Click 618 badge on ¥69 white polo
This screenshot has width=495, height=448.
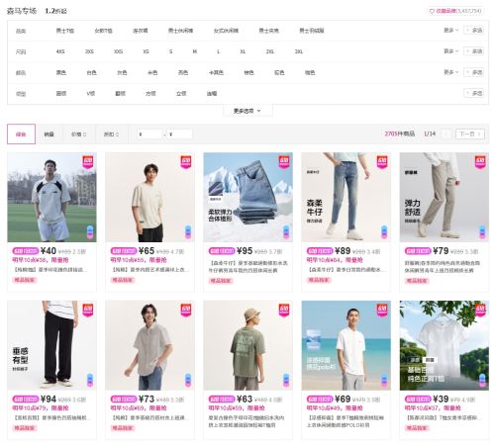[x=382, y=310]
